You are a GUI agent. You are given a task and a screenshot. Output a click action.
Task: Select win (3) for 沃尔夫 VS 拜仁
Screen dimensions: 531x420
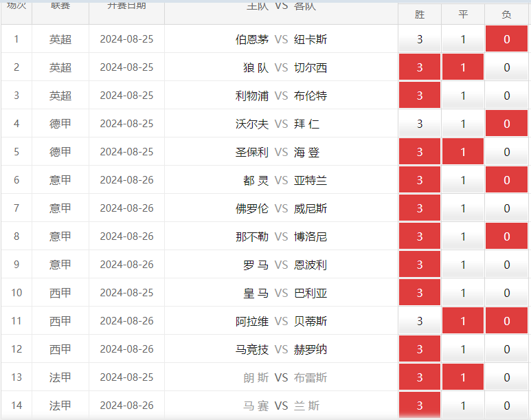coord(420,124)
